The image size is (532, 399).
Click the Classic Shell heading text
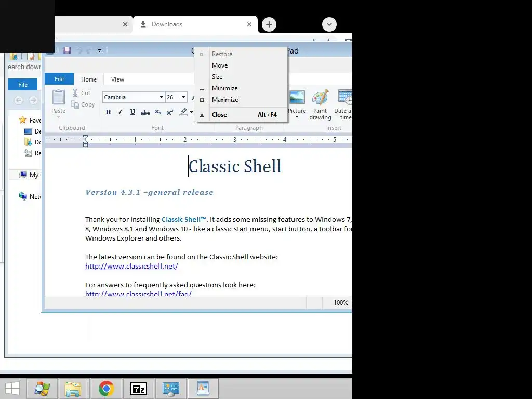235,167
